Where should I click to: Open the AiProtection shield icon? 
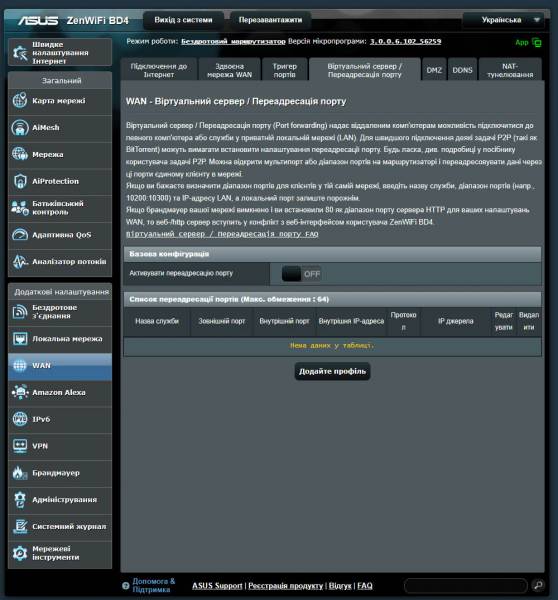pos(20,181)
